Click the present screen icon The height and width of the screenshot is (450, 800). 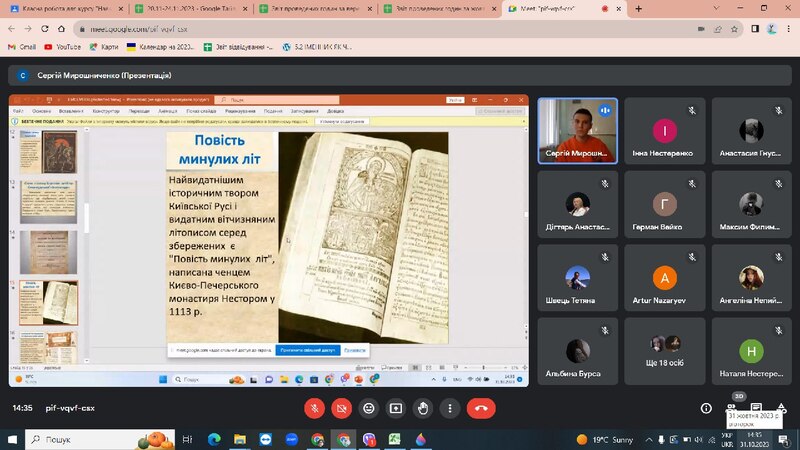point(395,408)
